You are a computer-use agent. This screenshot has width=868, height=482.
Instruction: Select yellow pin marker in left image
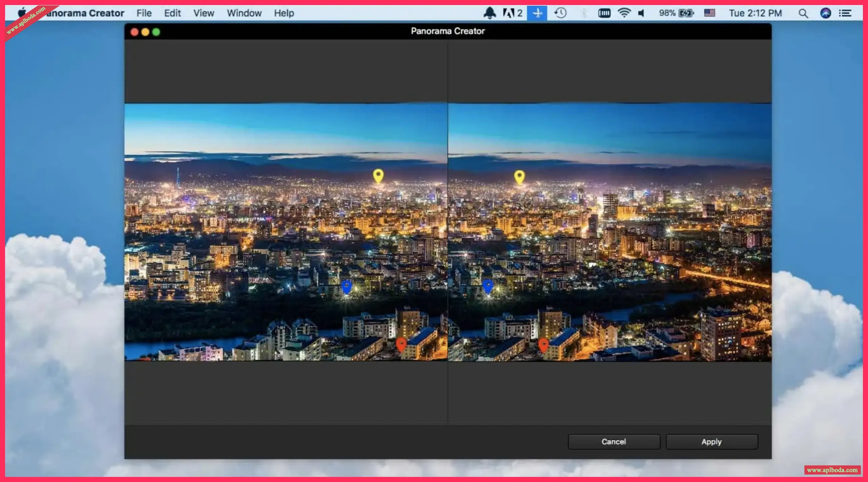378,176
